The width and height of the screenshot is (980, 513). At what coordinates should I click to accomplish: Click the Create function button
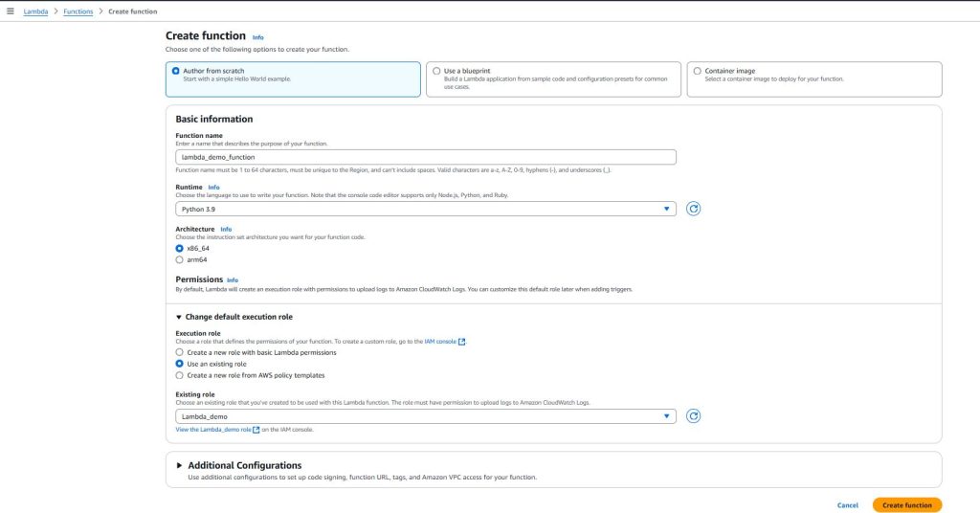(x=906, y=504)
